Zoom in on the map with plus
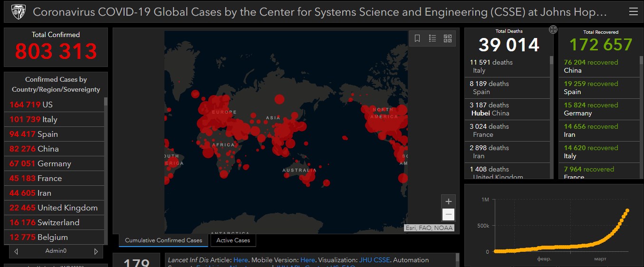Viewport: 644px width, 267px height. [448, 201]
